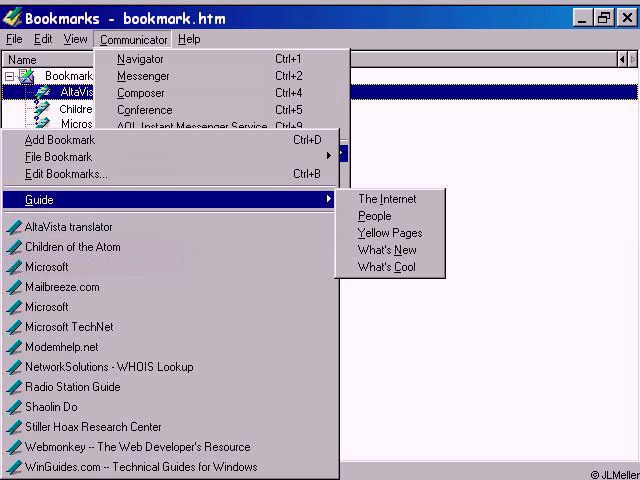The height and width of the screenshot is (480, 640).
Task: Choose What's Cool in Guide submenu
Action: click(390, 267)
